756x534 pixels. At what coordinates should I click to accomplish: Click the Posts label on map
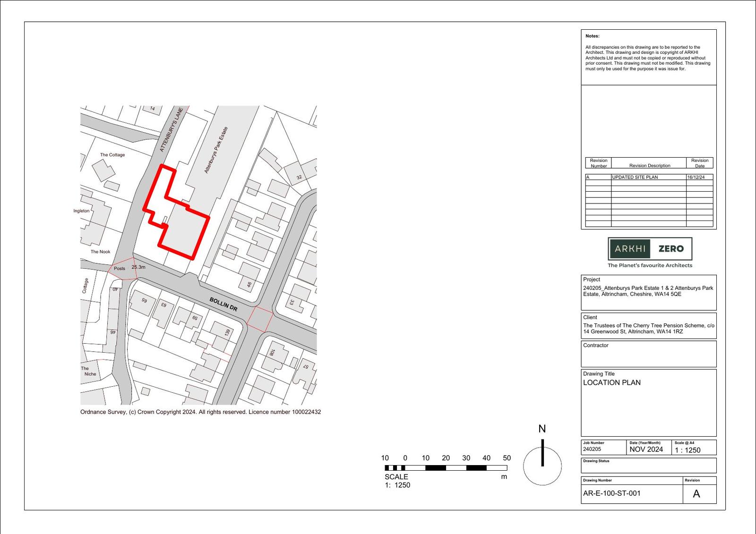(120, 269)
